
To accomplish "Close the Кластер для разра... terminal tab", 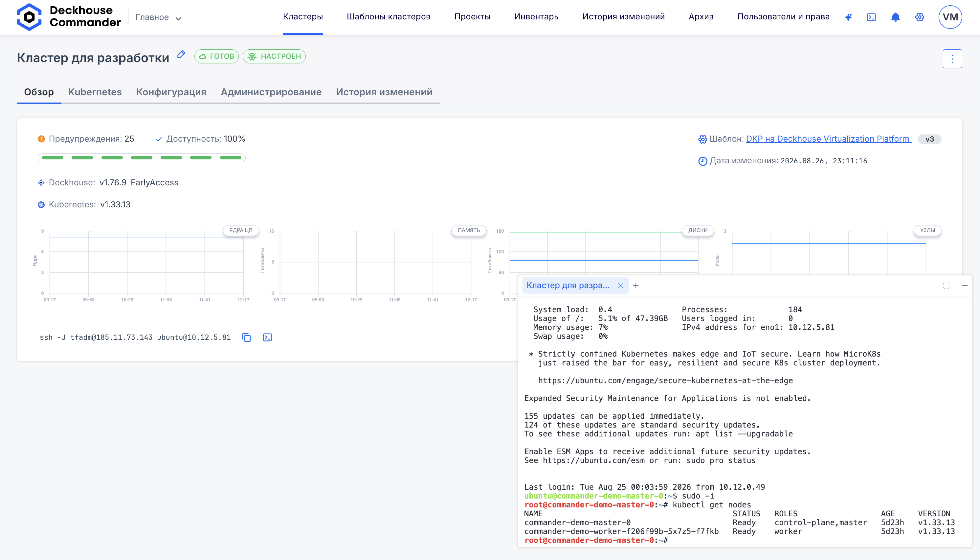I will click(620, 285).
